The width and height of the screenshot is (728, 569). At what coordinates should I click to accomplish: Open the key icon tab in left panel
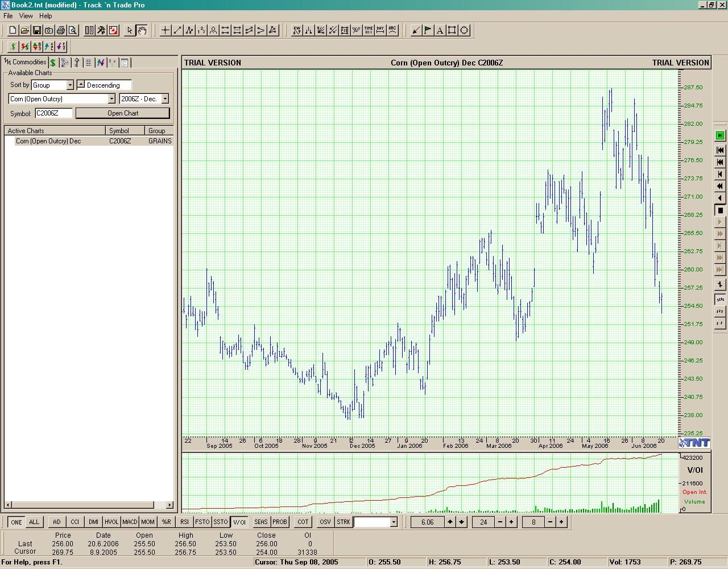coord(77,63)
